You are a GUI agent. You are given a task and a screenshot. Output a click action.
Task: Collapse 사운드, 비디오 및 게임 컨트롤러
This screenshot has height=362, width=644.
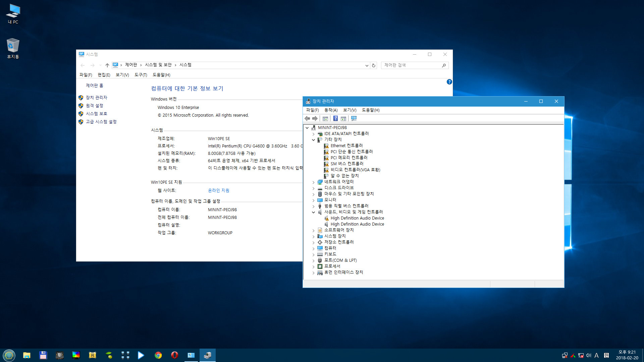tap(313, 212)
